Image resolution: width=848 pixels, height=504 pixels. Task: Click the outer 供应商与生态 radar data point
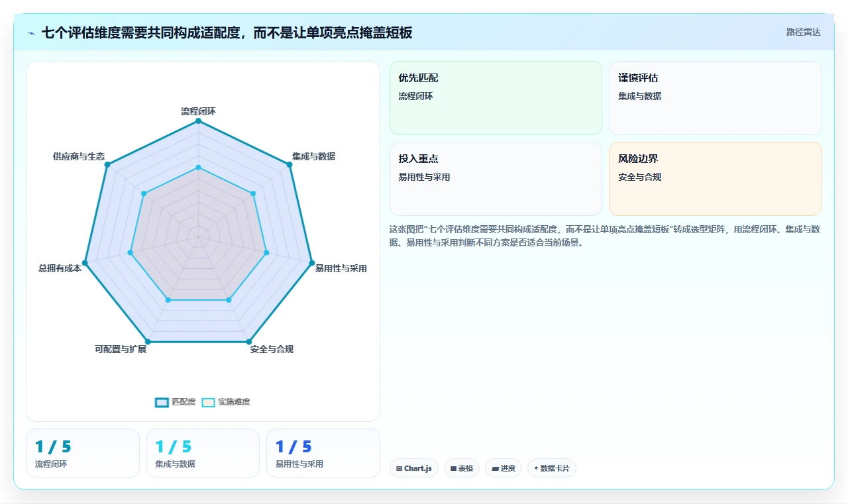click(107, 164)
